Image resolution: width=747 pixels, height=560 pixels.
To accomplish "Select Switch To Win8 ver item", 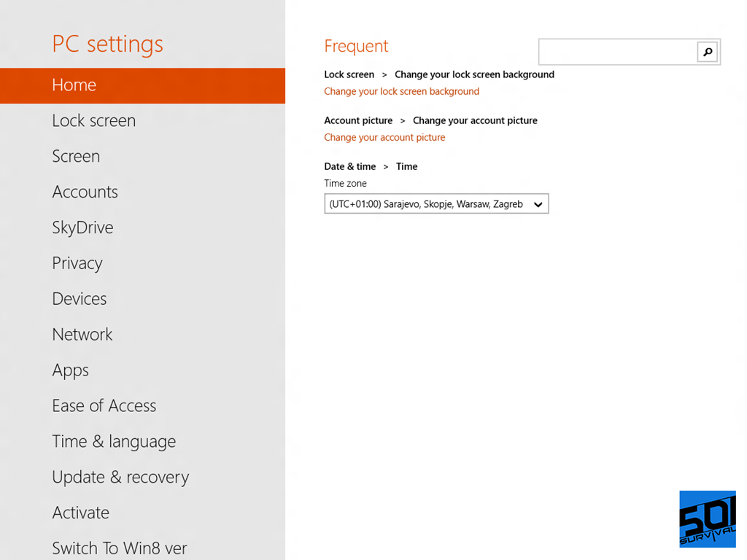I will pos(120,548).
